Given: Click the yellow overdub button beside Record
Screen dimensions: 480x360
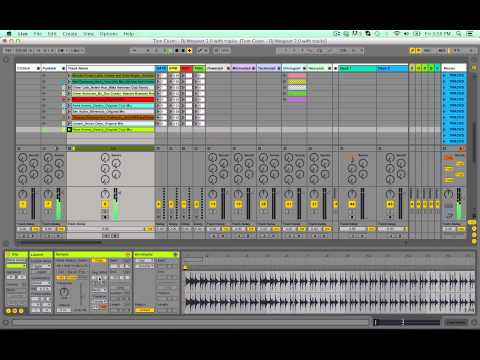Looking at the screenshot, I should pos(189,51).
